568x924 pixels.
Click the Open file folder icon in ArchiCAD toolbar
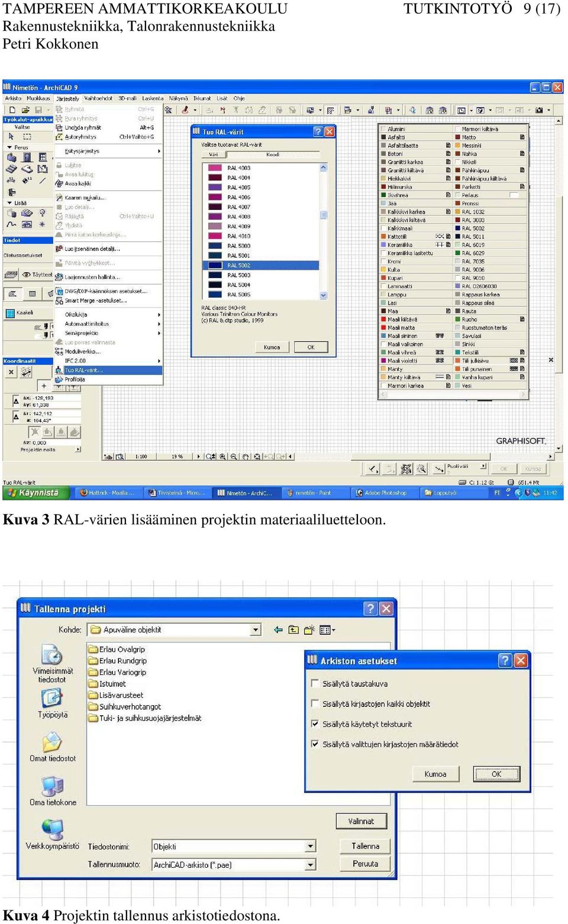[x=25, y=110]
